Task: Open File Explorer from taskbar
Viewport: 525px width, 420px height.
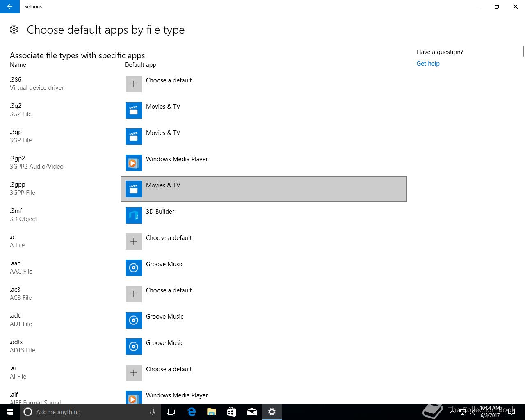Action: click(x=211, y=412)
